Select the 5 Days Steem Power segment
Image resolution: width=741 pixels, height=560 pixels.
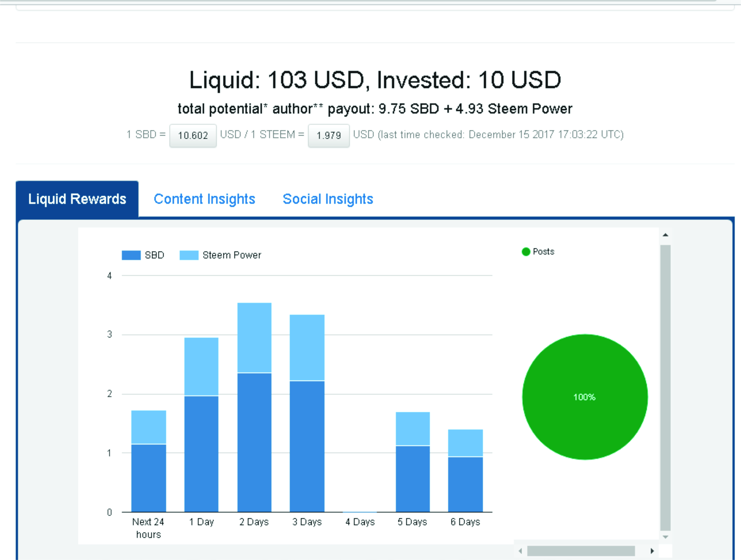[x=413, y=429]
